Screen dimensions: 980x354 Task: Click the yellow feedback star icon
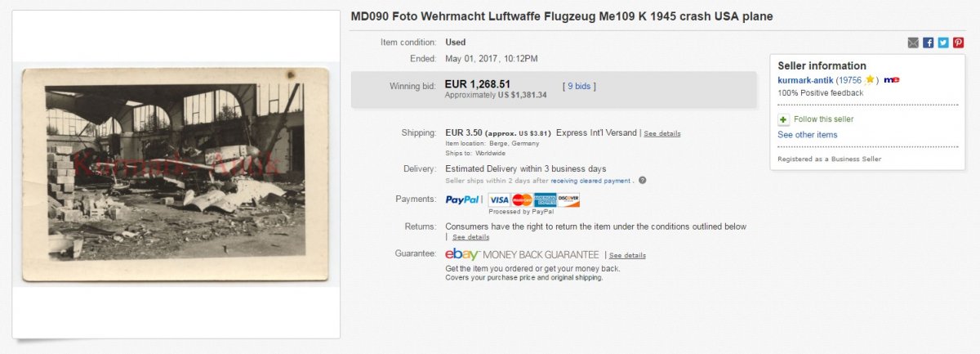coord(870,80)
